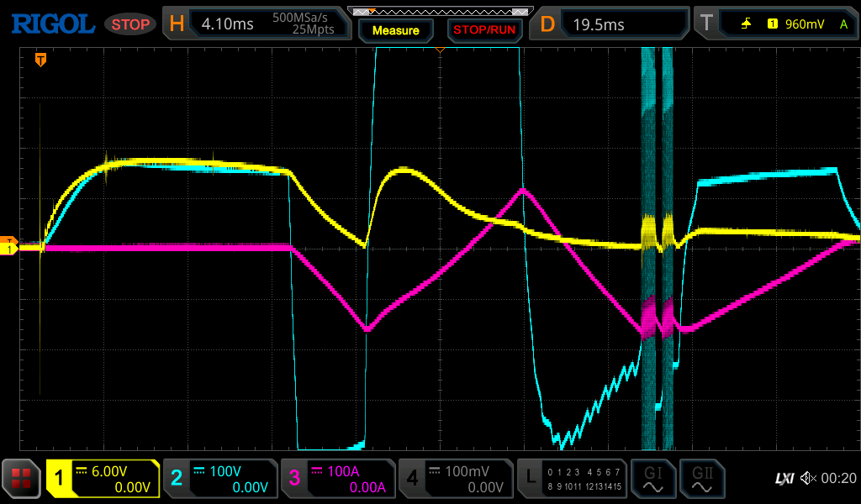Enable channel 4 (100mV)
The width and height of the screenshot is (861, 504).
[455, 479]
